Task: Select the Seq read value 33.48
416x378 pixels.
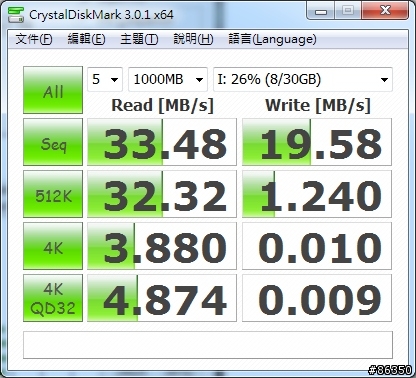Action: pos(162,142)
